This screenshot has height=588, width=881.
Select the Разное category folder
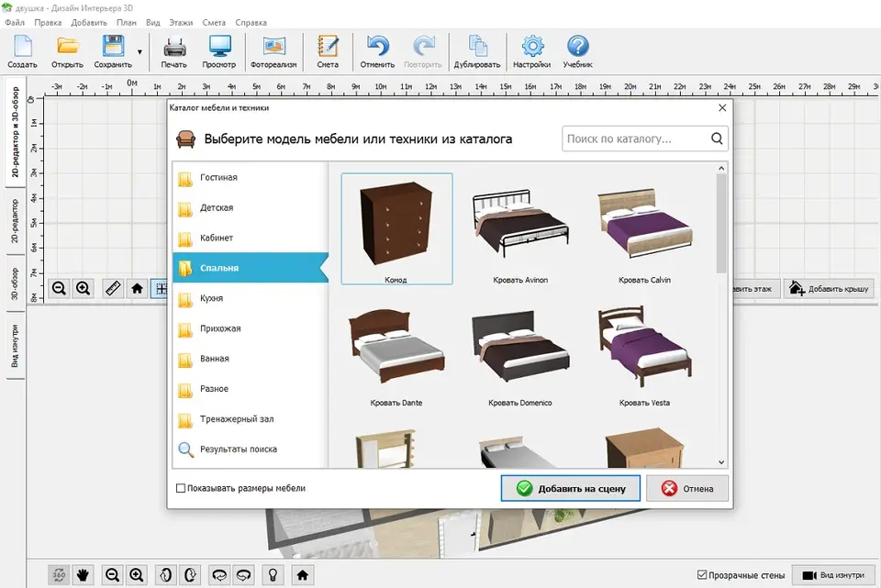251,389
